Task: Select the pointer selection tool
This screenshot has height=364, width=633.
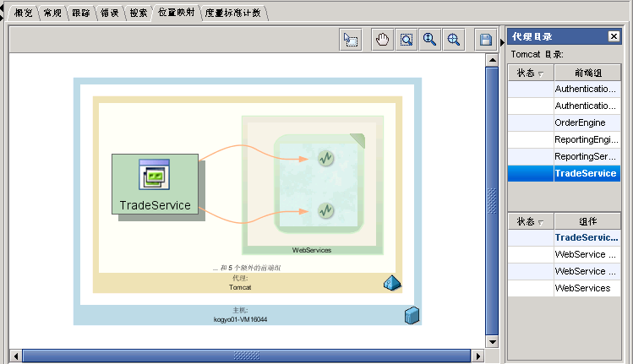Action: [x=351, y=40]
